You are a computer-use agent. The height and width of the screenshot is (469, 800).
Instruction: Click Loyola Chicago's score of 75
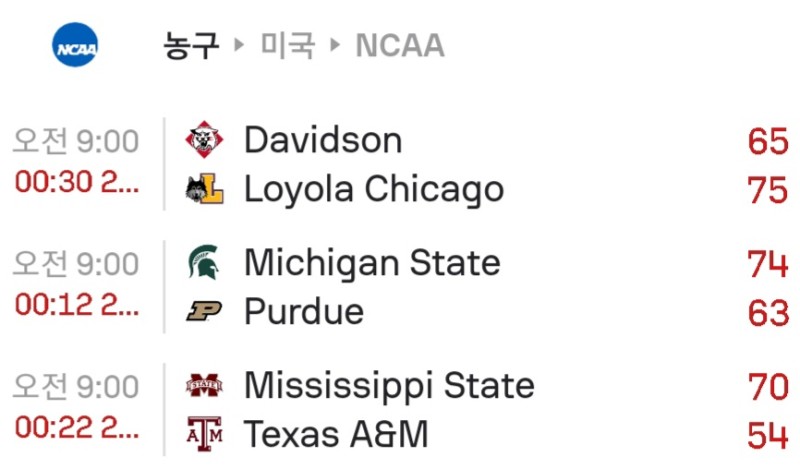[768, 190]
